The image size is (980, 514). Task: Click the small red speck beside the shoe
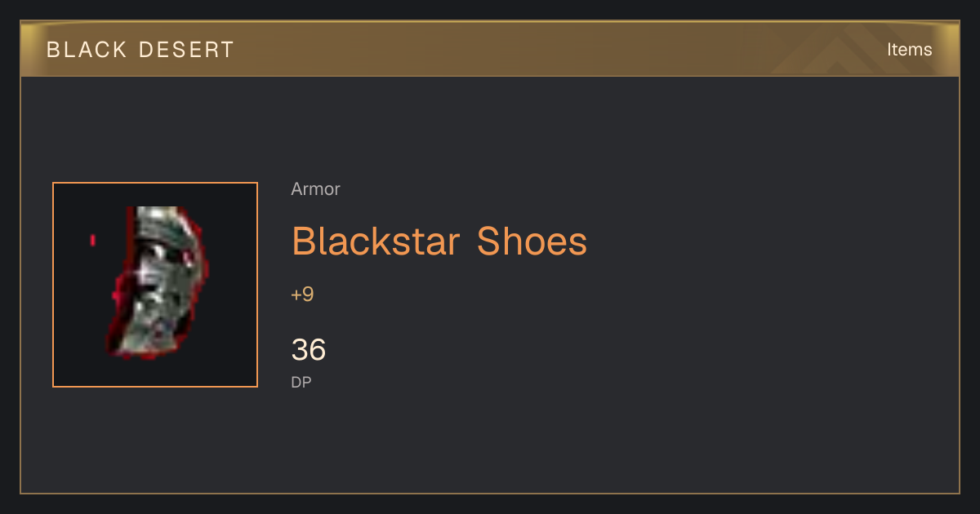(x=92, y=240)
